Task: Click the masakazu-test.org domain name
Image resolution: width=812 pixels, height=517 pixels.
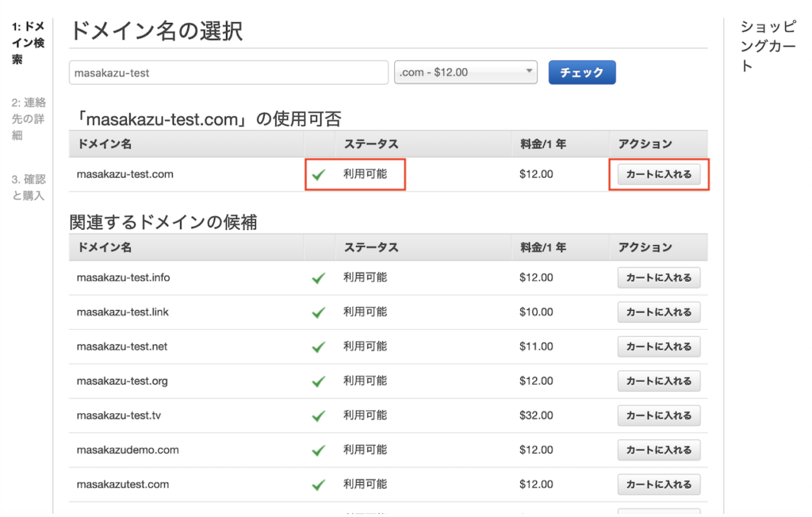Action: [x=122, y=381]
